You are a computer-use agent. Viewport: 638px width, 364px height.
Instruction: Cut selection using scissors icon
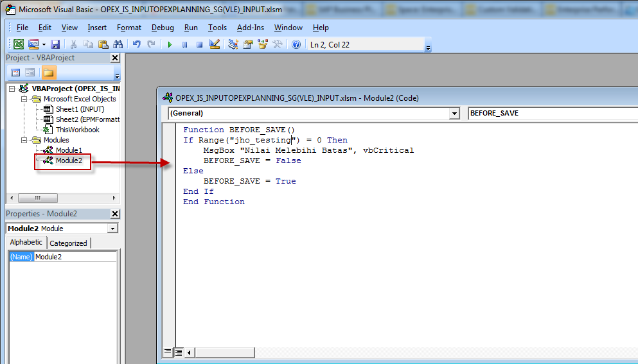74,44
